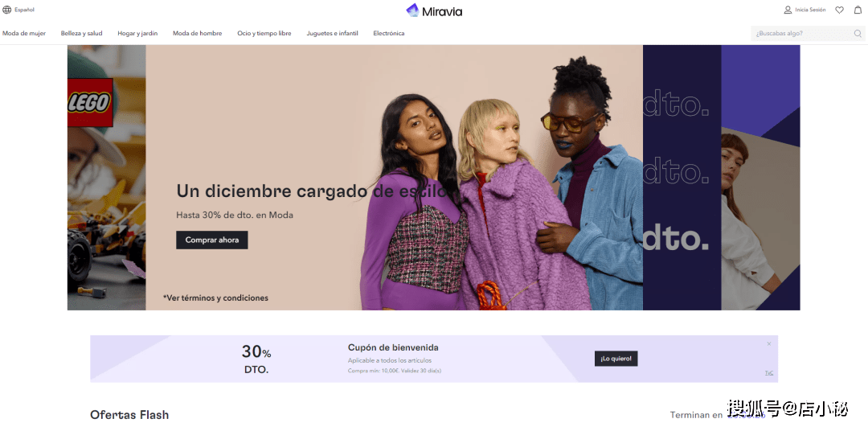This screenshot has height=427, width=868.
Task: Claim coupon with ¡Lo quiero! button
Action: (616, 359)
